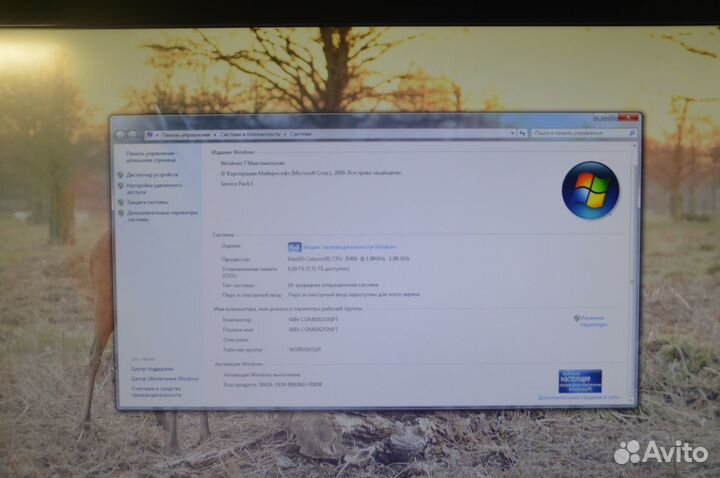Viewport: 720px width, 478px height.
Task: Click shield icon next to Защита системы
Action: click(x=121, y=202)
